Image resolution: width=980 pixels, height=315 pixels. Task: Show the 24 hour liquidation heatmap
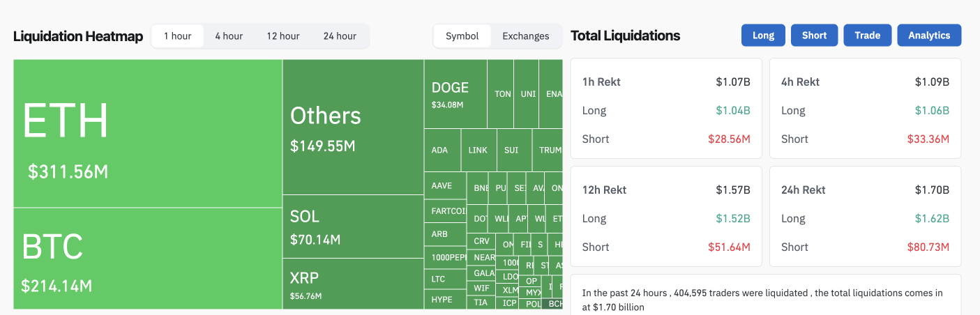340,36
